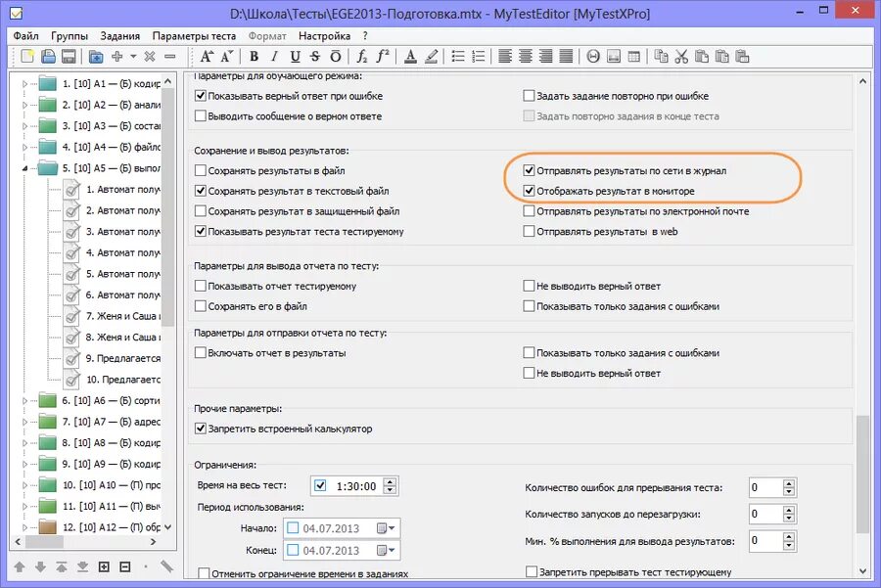This screenshot has width=881, height=588.
Task: Toggle overline formatting
Action: point(336,56)
